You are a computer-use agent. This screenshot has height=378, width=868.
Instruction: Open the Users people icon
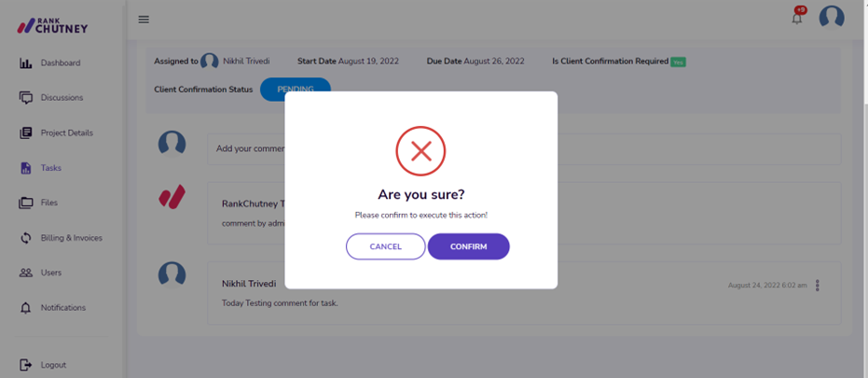click(25, 273)
